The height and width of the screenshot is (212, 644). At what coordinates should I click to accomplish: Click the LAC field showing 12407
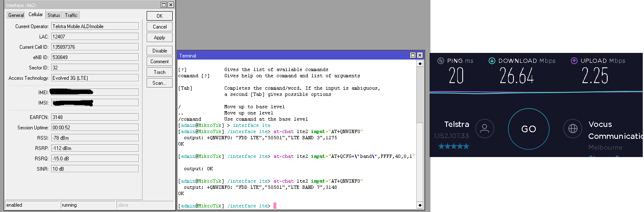[x=95, y=36]
